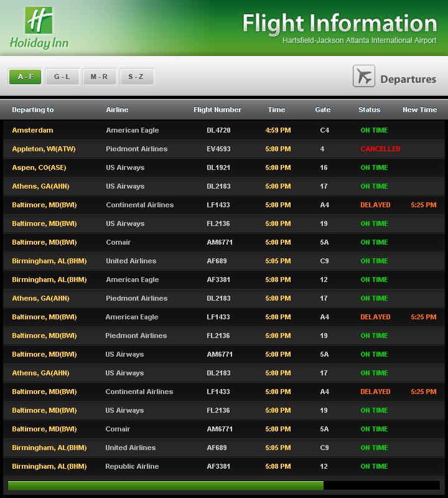Click the Time column header

276,110
